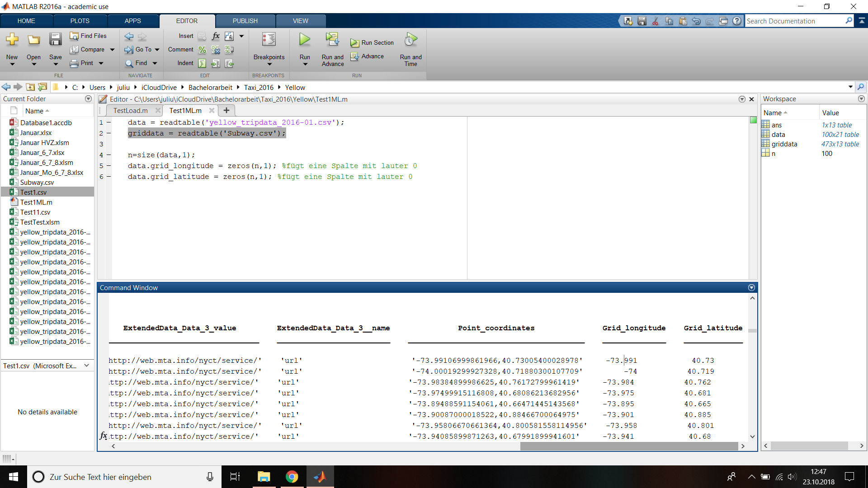Expand the Go To dropdown
868x488 pixels.
157,50
